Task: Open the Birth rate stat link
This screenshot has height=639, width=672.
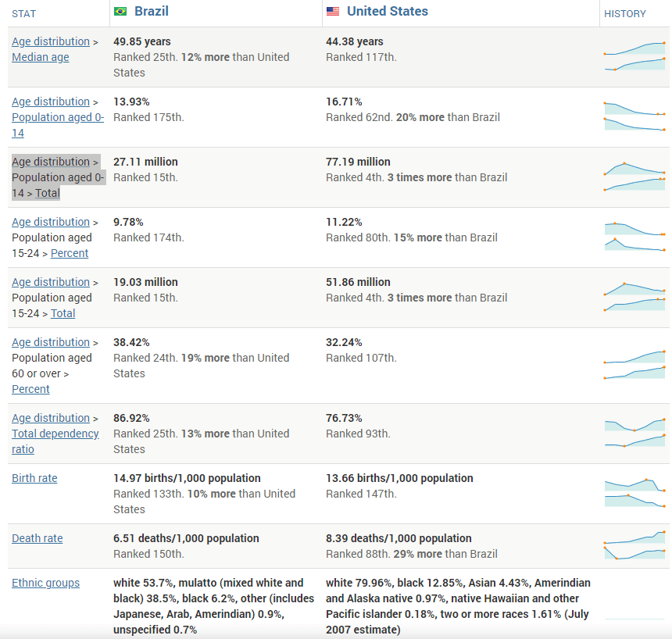Action: click(x=34, y=478)
